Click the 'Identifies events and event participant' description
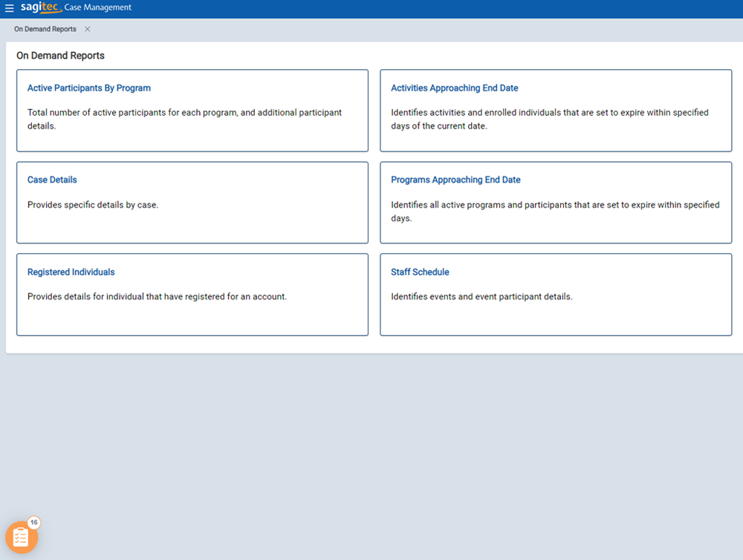Screen dimensions: 743x560 point(481,296)
